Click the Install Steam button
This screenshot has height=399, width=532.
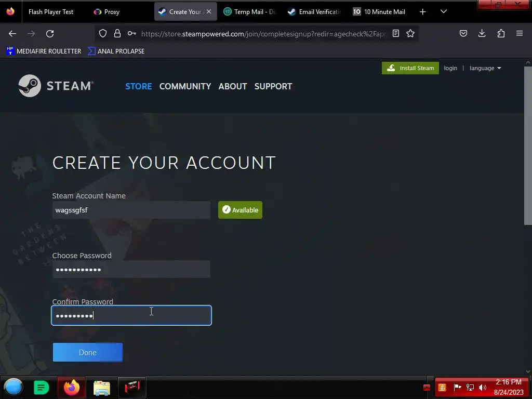[410, 68]
